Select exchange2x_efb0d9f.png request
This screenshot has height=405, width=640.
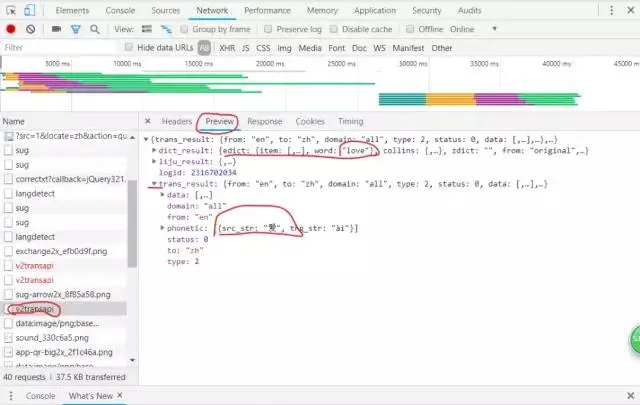click(61, 251)
